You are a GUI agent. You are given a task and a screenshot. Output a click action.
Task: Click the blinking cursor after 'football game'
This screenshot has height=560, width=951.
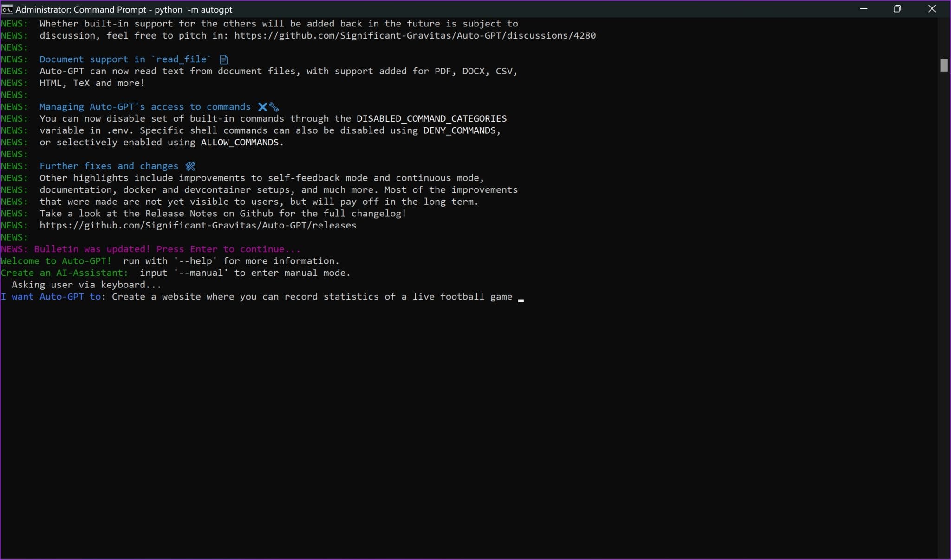coord(521,300)
